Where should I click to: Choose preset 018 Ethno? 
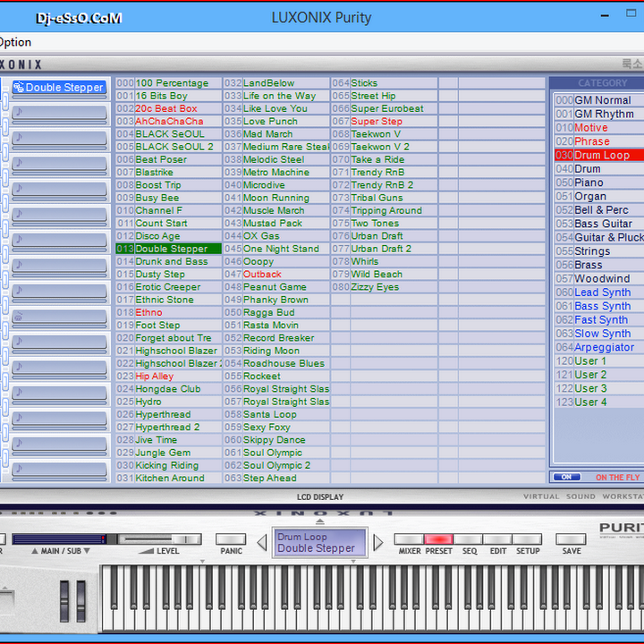click(x=168, y=312)
